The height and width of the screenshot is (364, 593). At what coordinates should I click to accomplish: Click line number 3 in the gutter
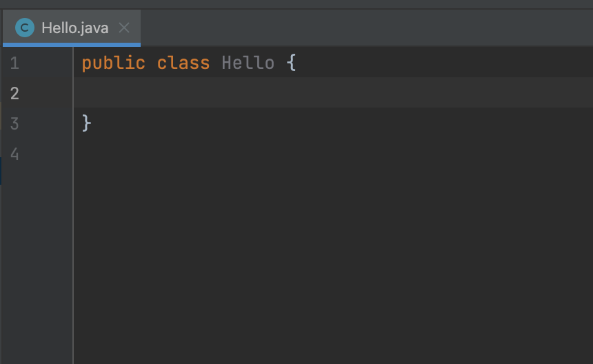pos(14,123)
